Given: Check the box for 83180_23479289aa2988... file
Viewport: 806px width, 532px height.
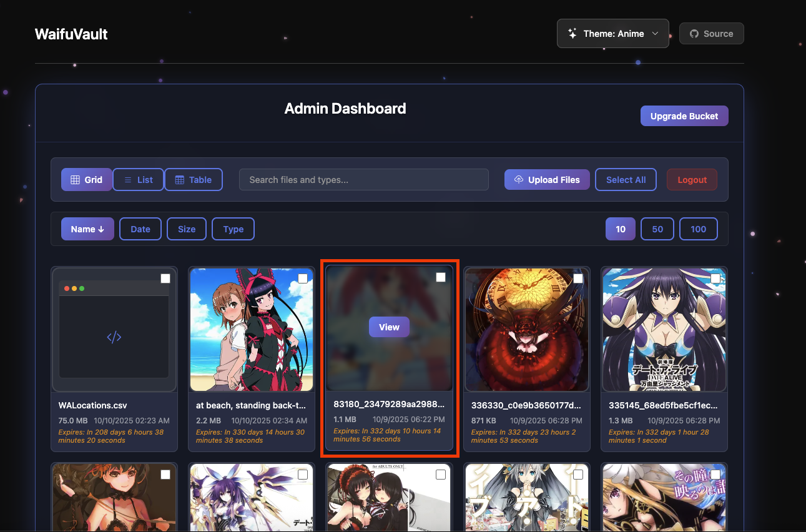Looking at the screenshot, I should pyautogui.click(x=441, y=277).
